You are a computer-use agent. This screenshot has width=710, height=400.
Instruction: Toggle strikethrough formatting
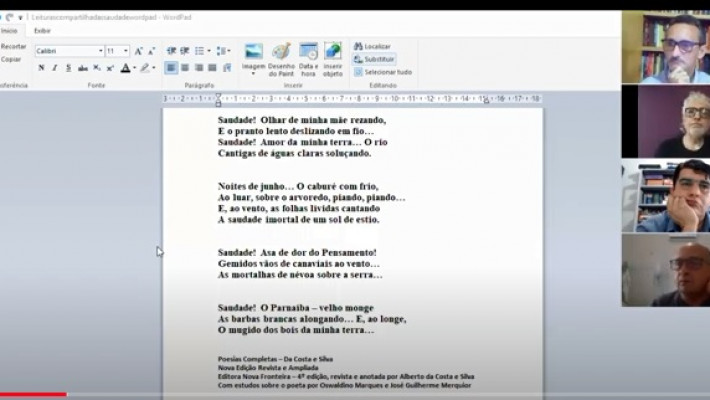82,68
